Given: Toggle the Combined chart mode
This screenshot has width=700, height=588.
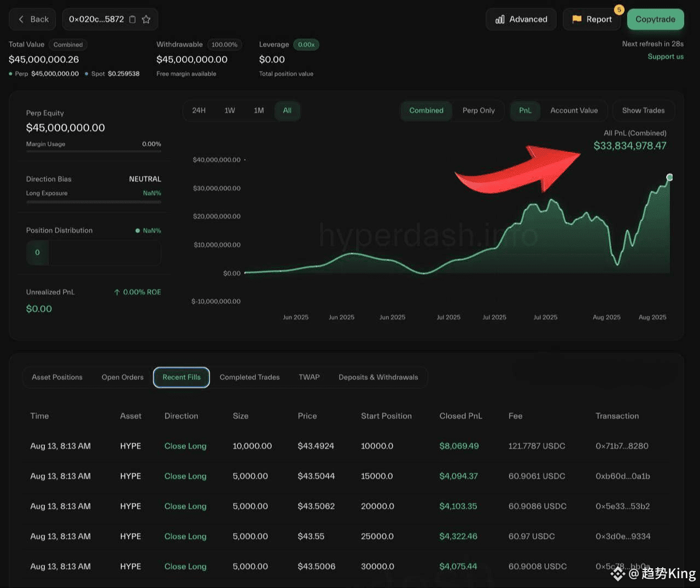Looking at the screenshot, I should coord(426,110).
